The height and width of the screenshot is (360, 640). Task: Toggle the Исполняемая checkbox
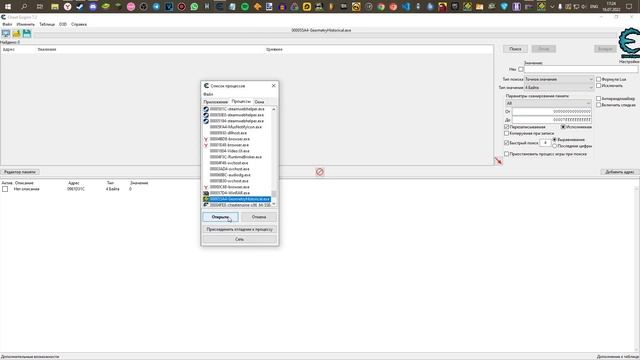click(x=563, y=127)
